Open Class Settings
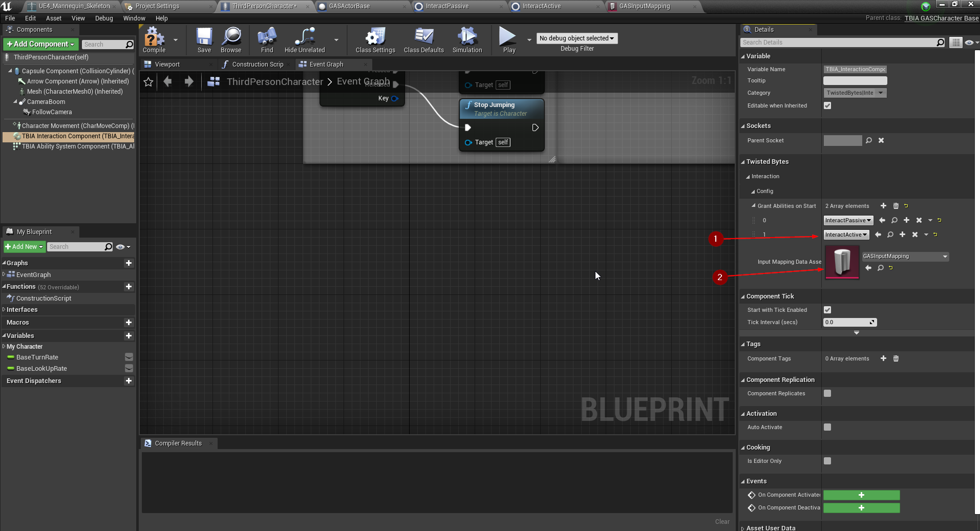980x531 pixels. 375,40
